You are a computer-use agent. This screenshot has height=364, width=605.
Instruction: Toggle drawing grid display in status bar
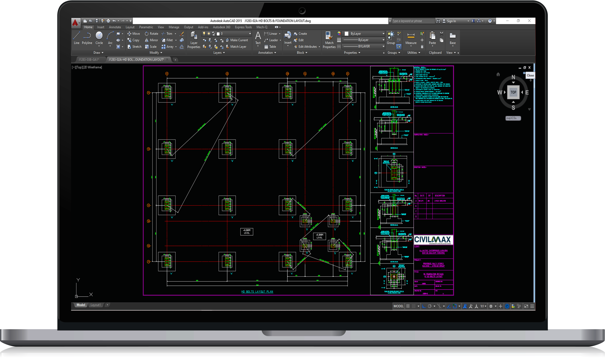pos(408,306)
